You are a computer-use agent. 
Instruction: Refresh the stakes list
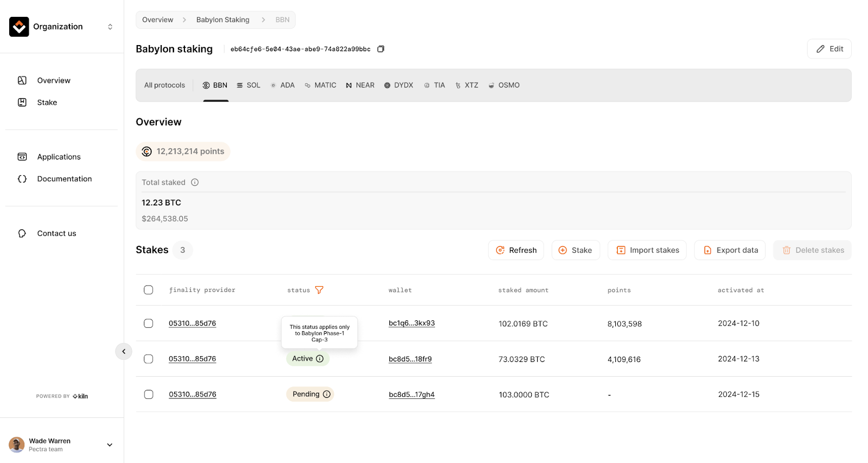pos(516,250)
